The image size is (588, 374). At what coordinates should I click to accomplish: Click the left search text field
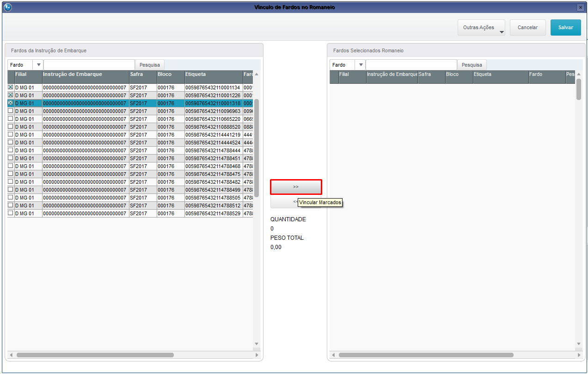[89, 65]
